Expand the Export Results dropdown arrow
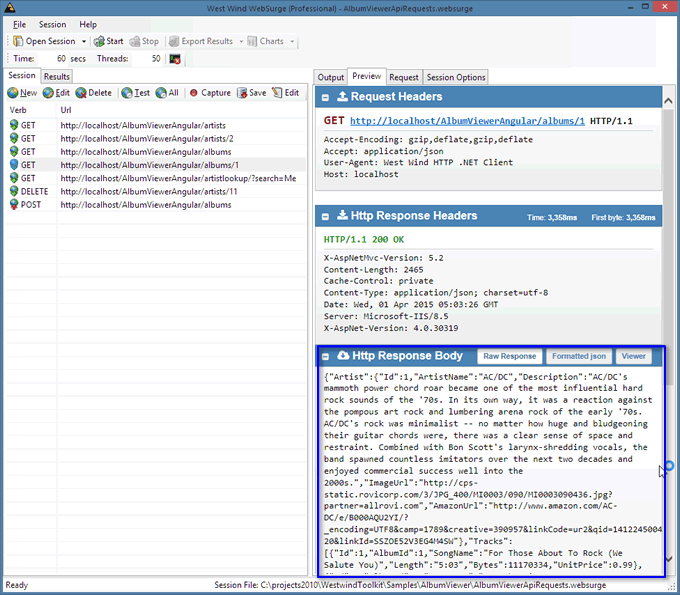Viewport: 680px width, 595px height. 241,41
